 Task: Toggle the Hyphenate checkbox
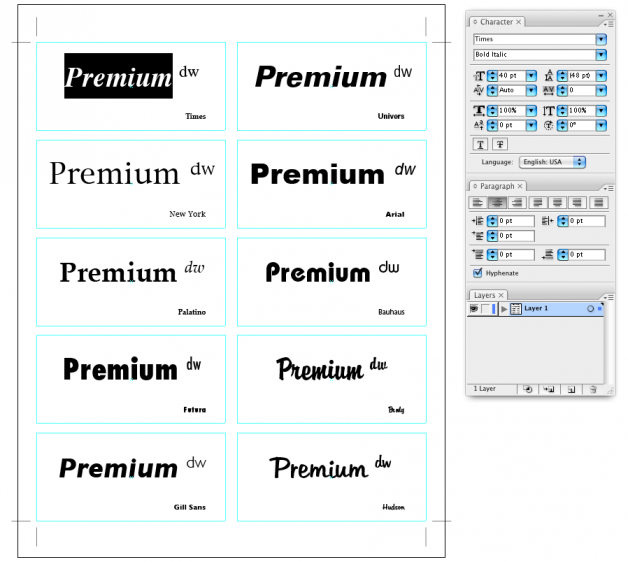[x=477, y=273]
